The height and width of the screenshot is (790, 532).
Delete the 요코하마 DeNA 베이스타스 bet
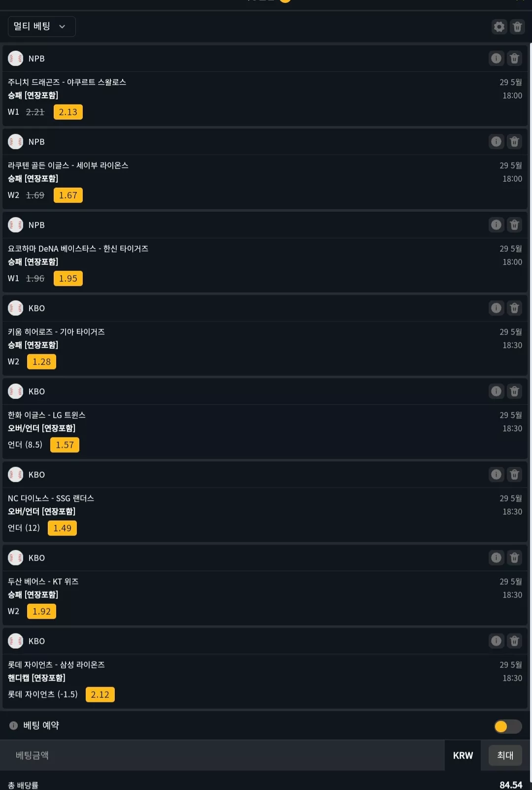514,225
